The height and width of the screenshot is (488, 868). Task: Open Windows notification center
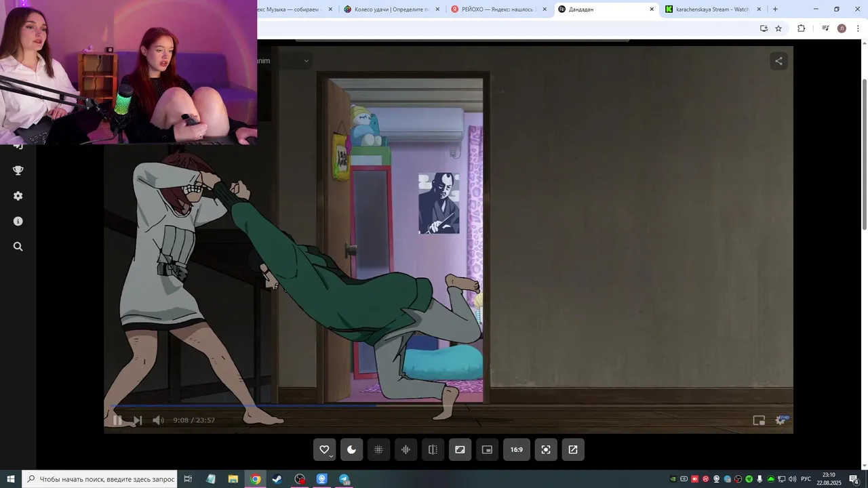pos(854,479)
